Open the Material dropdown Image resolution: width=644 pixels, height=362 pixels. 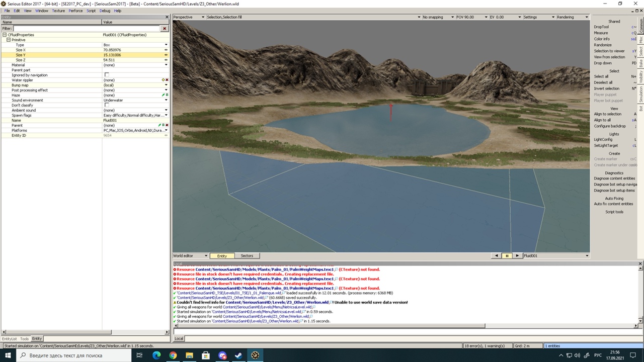(166, 65)
